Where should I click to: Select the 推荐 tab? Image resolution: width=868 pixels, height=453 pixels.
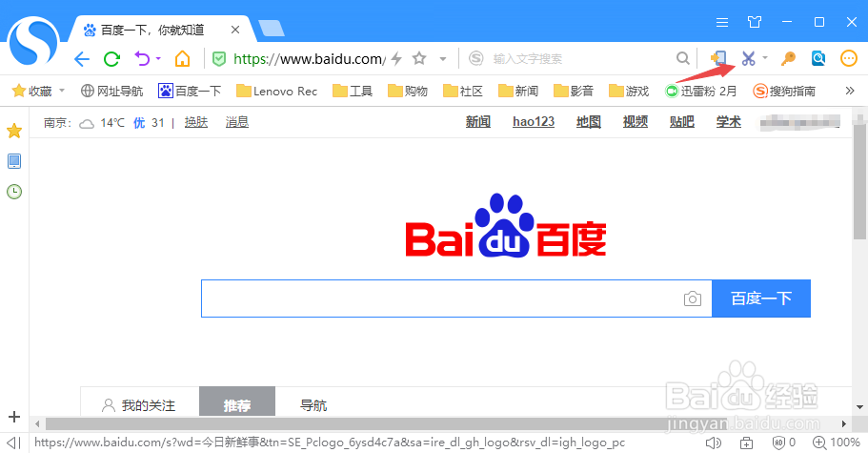click(237, 402)
